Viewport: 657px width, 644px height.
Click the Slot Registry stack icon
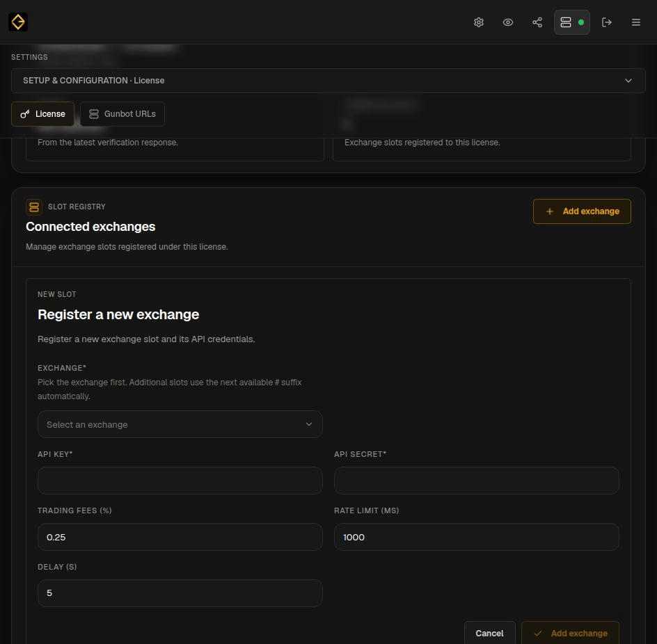pos(34,207)
